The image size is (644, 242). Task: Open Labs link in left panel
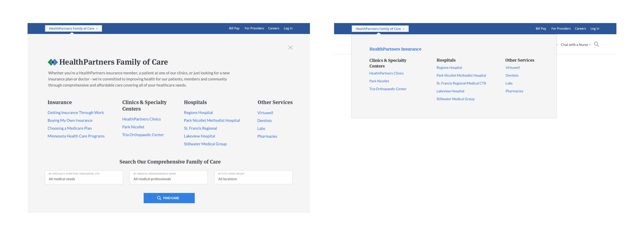click(x=261, y=128)
